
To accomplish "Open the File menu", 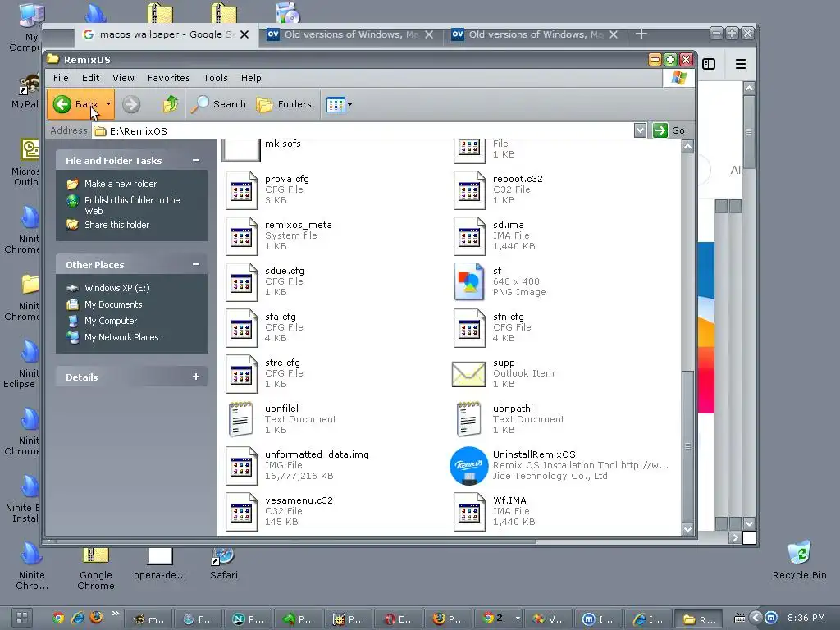I will coord(61,78).
